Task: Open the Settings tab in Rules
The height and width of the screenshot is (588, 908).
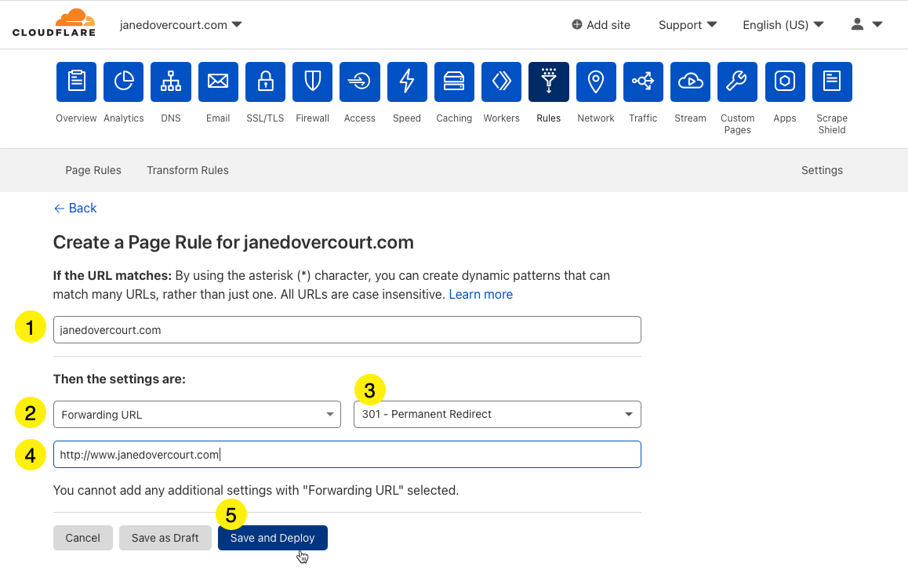Action: tap(822, 170)
